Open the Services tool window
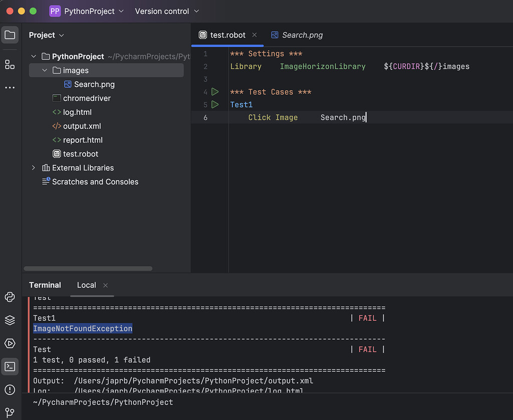The height and width of the screenshot is (420, 513). click(x=10, y=343)
